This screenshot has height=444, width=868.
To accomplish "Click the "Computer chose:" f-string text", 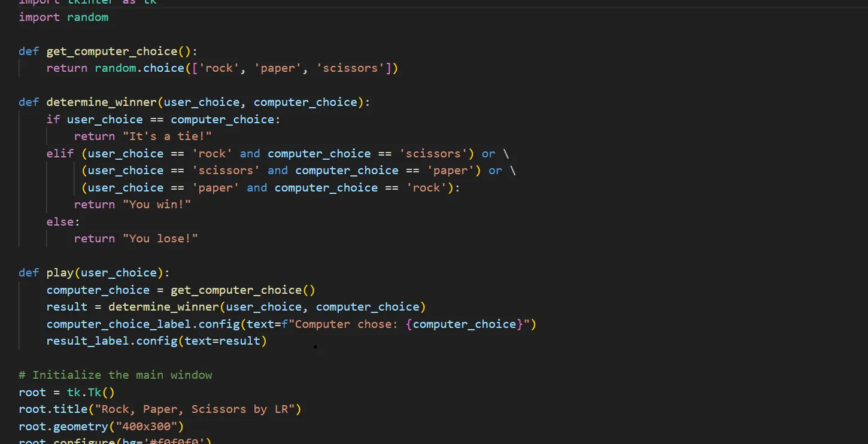I will tap(347, 324).
